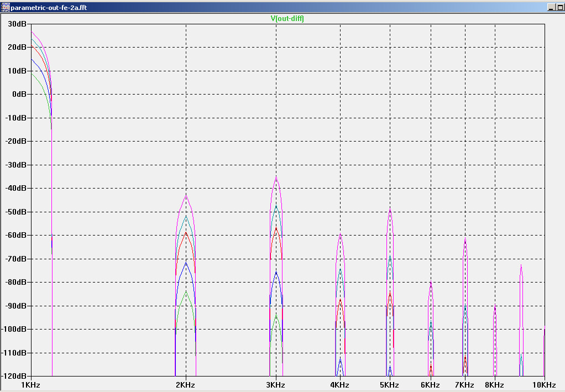This screenshot has width=565, height=392.
Task: Click the -90dB axis label
Action: pyautogui.click(x=16, y=306)
